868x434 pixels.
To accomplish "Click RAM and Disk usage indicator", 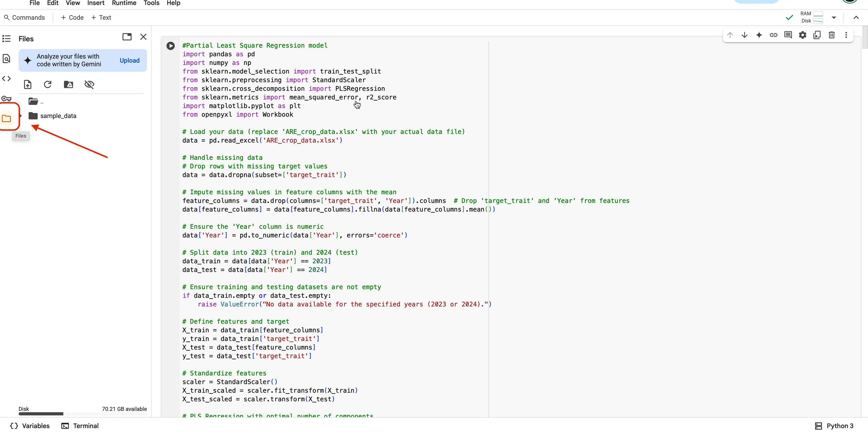I will (x=812, y=17).
